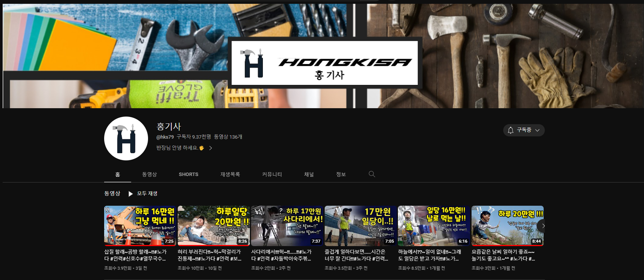Open the 일당 16만원 날로 먹는 날 thumbnail
The width and height of the screenshot is (644, 280).
pyautogui.click(x=434, y=226)
